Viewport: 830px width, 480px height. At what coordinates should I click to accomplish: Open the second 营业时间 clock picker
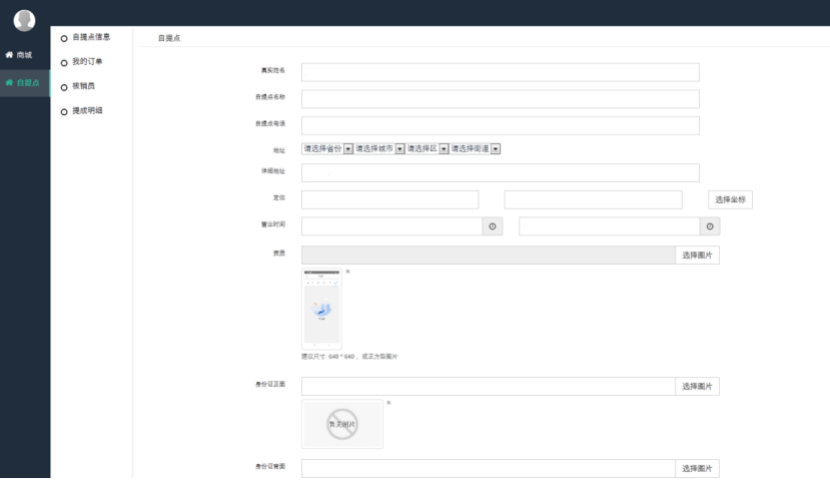709,227
